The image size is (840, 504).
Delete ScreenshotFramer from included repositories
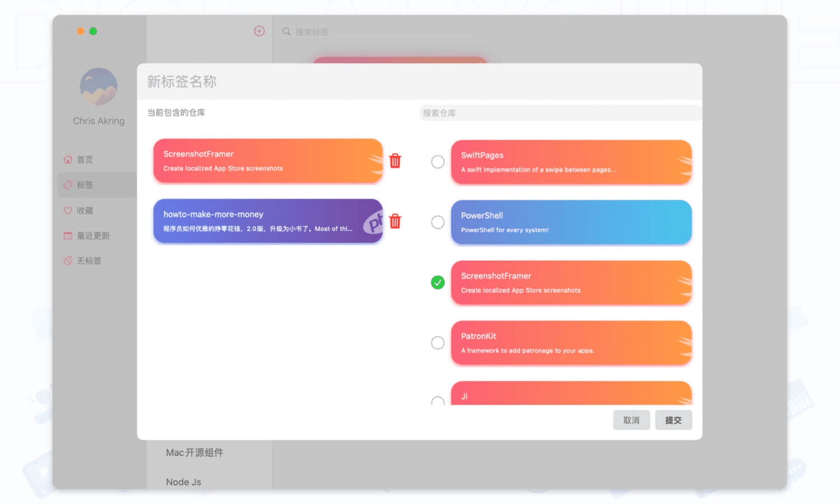[x=395, y=161]
